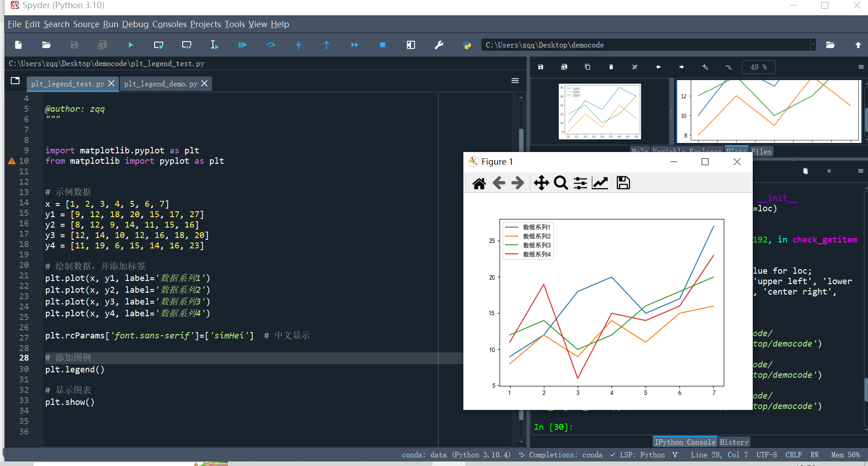Browse editor tabs icon
Viewport: 868px width, 466px height.
[x=15, y=81]
